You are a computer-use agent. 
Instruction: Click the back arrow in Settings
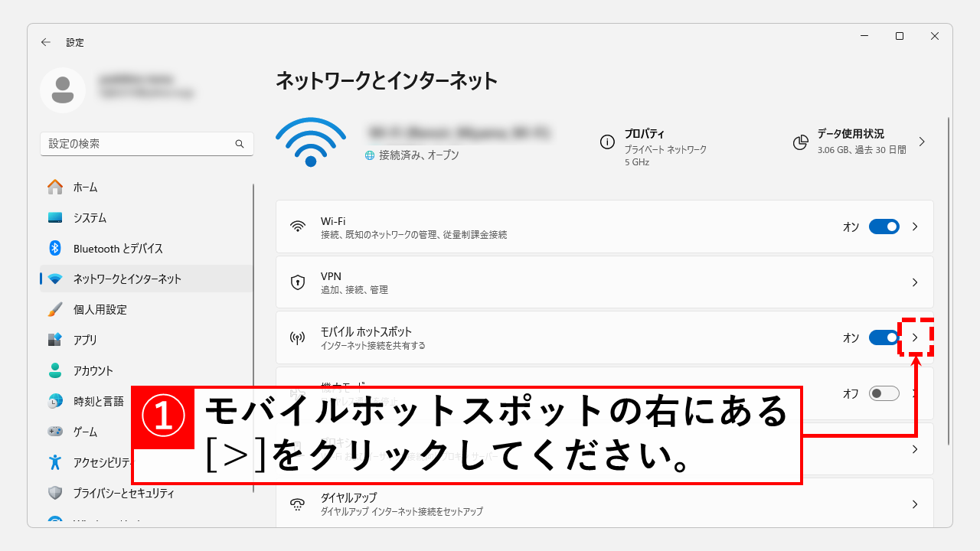tap(46, 42)
